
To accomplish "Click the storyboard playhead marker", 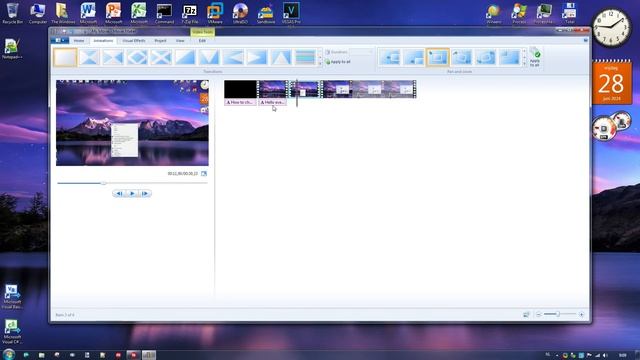I will tap(297, 93).
